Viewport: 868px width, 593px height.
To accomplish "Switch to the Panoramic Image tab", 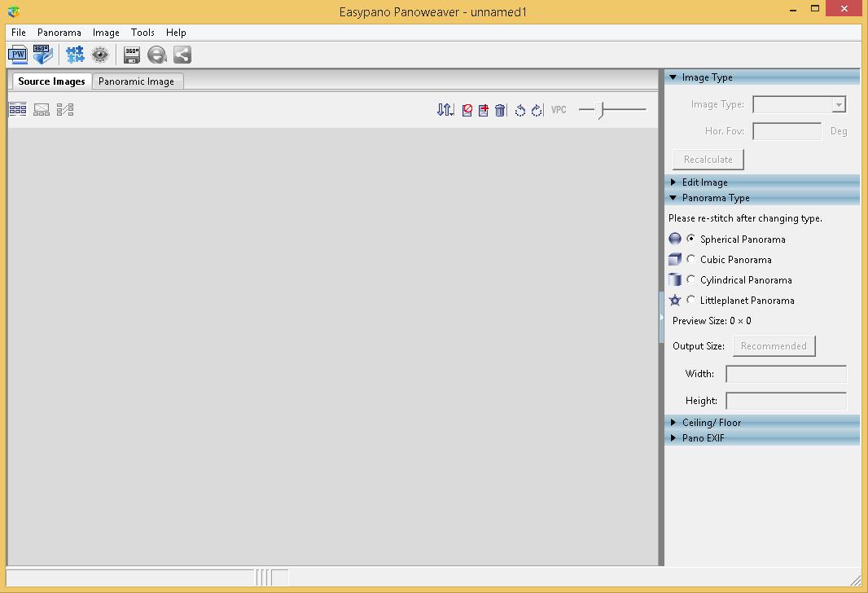I will click(x=137, y=81).
